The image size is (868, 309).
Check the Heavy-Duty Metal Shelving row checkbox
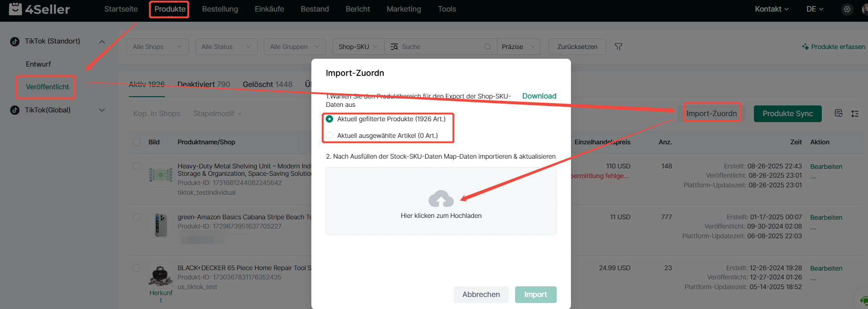pyautogui.click(x=136, y=166)
